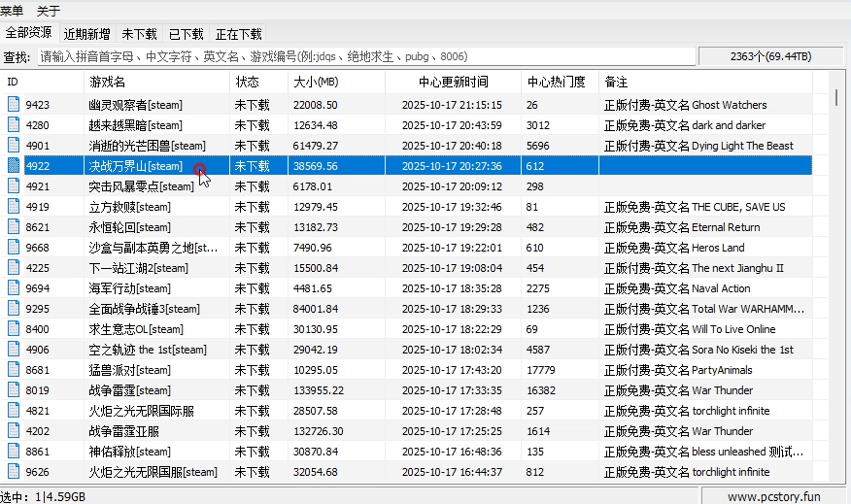This screenshot has height=504, width=851.
Task: Click the document icon for ID 8400
Action: (x=14, y=329)
